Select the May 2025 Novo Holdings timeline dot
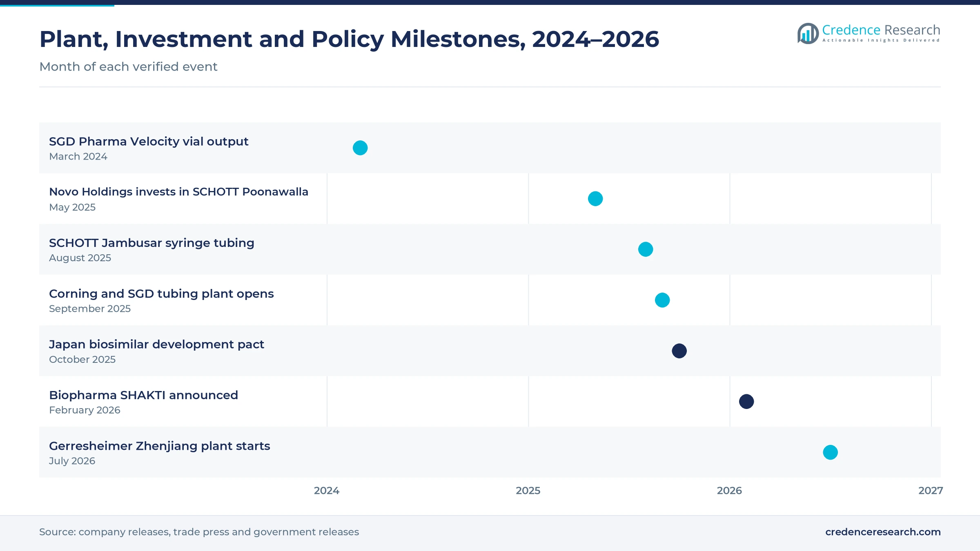The width and height of the screenshot is (980, 551). tap(595, 199)
